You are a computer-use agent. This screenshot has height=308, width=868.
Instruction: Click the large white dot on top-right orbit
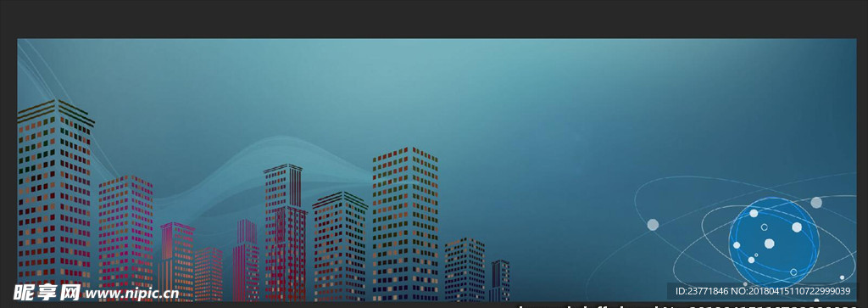coord(816,202)
